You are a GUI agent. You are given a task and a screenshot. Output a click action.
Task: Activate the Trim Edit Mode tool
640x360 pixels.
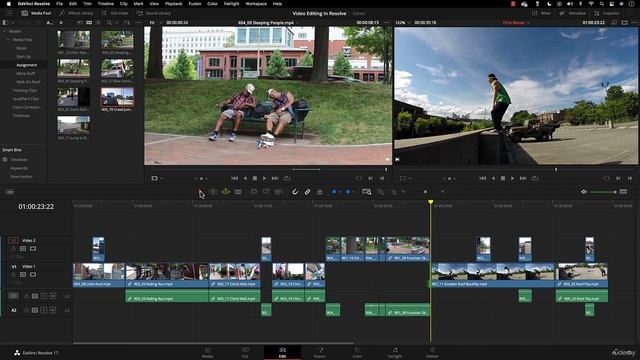[213, 192]
